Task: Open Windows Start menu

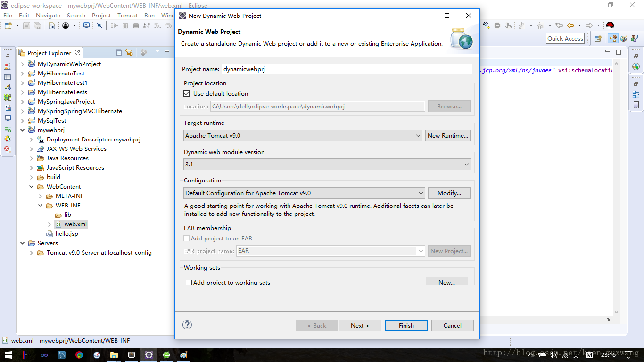Action: 8,354
